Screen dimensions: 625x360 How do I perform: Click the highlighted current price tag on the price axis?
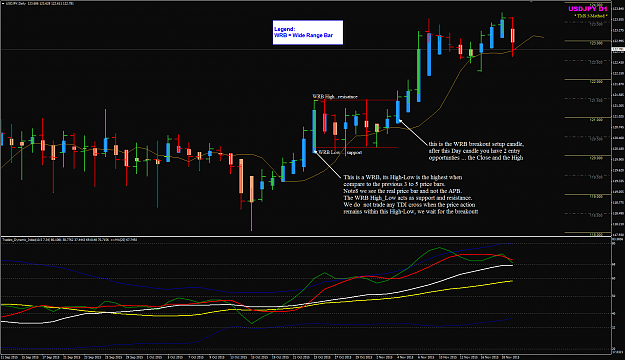point(618,49)
